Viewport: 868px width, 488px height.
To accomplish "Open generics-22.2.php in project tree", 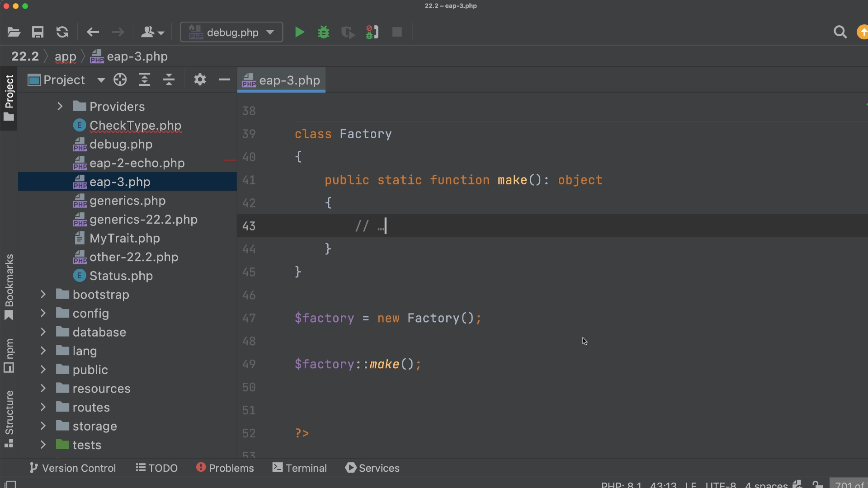I will click(x=143, y=220).
